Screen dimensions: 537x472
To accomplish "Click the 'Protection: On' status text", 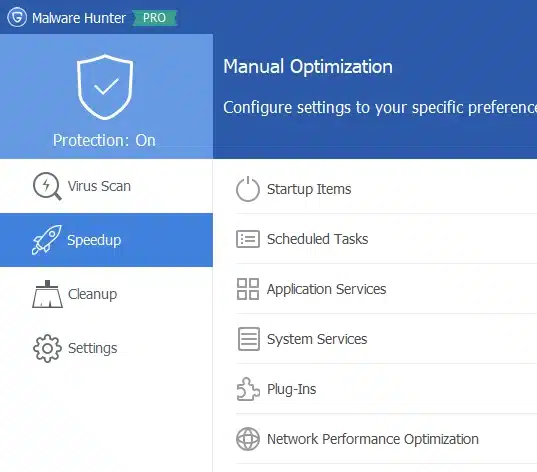I will point(104,140).
